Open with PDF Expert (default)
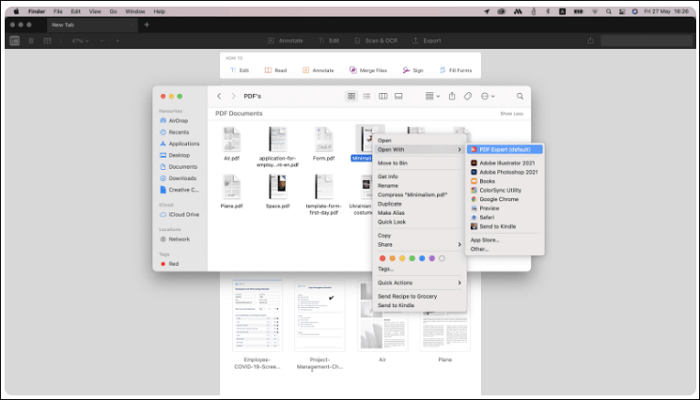This screenshot has height=400, width=700. pos(505,150)
